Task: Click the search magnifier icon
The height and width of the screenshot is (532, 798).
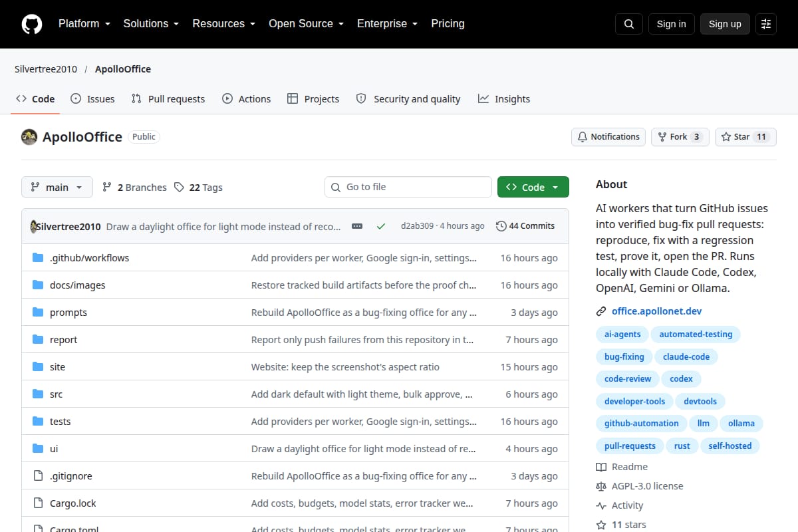Action: (x=629, y=24)
